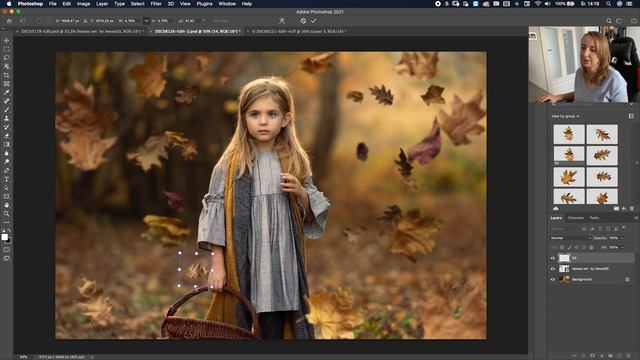This screenshot has width=640, height=360.
Task: Click the rotation angle input field
Action: 190,21
